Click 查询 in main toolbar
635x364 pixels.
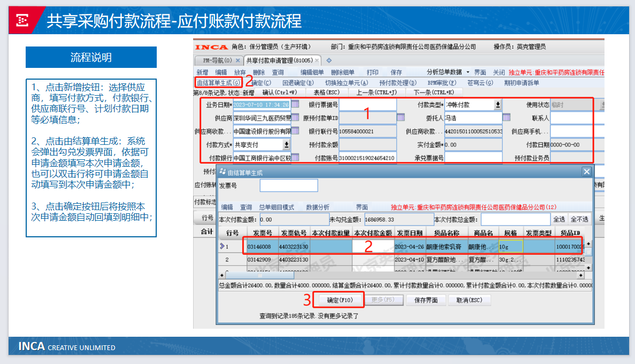coord(278,72)
